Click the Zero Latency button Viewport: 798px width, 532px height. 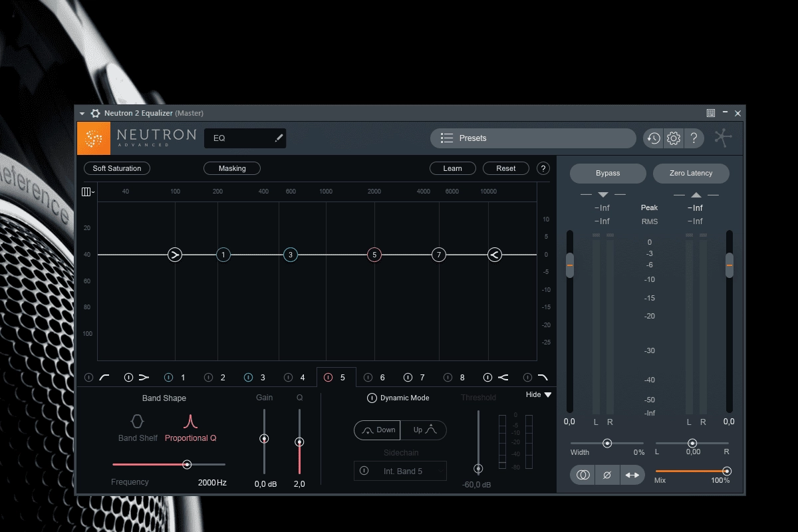pos(691,173)
